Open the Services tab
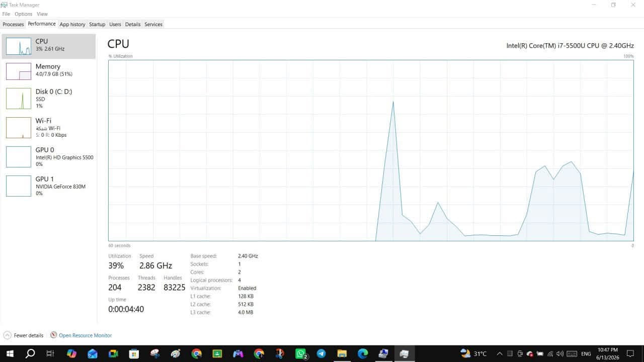 click(x=153, y=24)
